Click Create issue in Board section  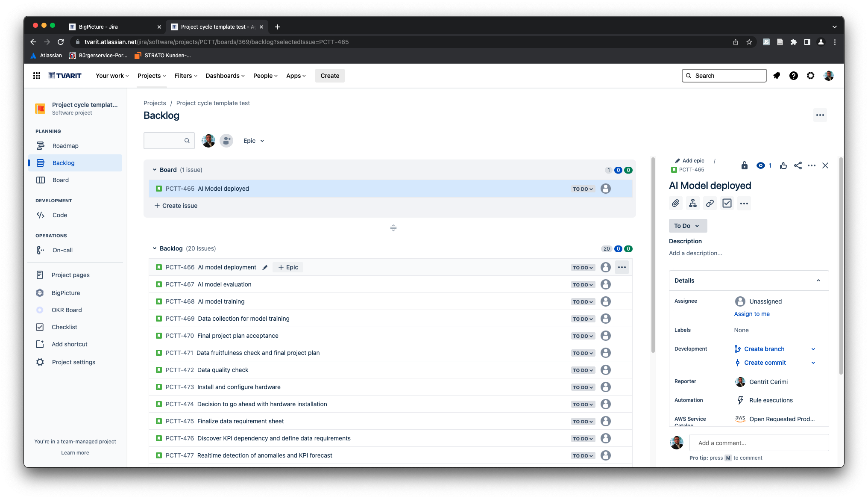click(x=176, y=206)
